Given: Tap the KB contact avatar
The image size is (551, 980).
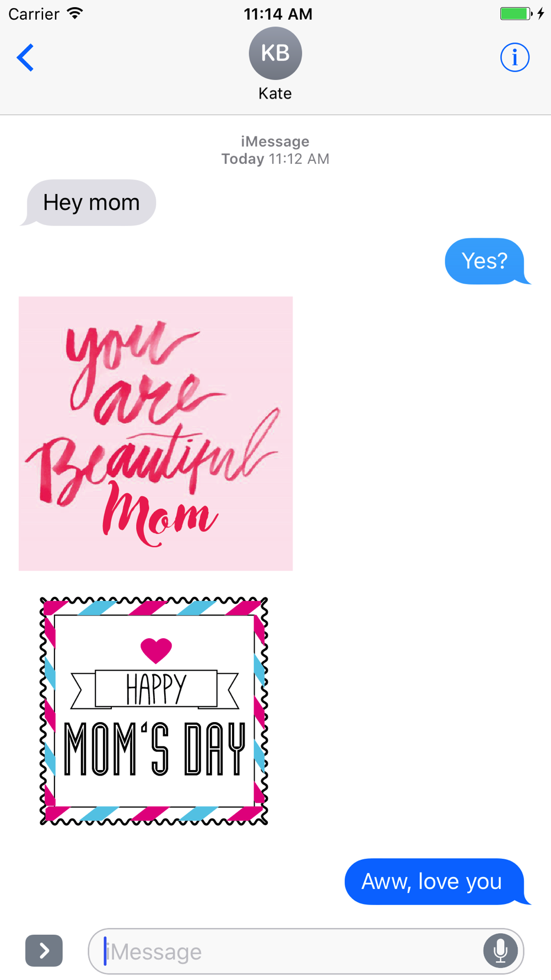Looking at the screenshot, I should [x=275, y=53].
